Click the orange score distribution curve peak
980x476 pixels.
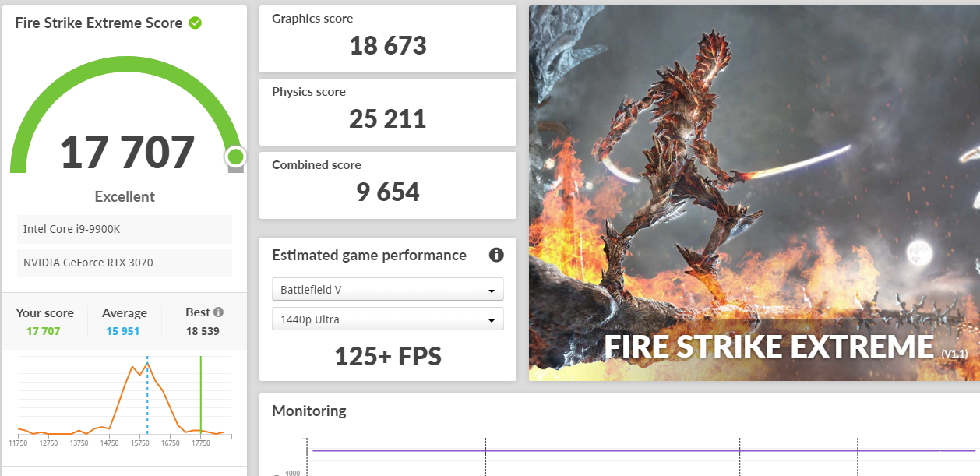[146, 365]
